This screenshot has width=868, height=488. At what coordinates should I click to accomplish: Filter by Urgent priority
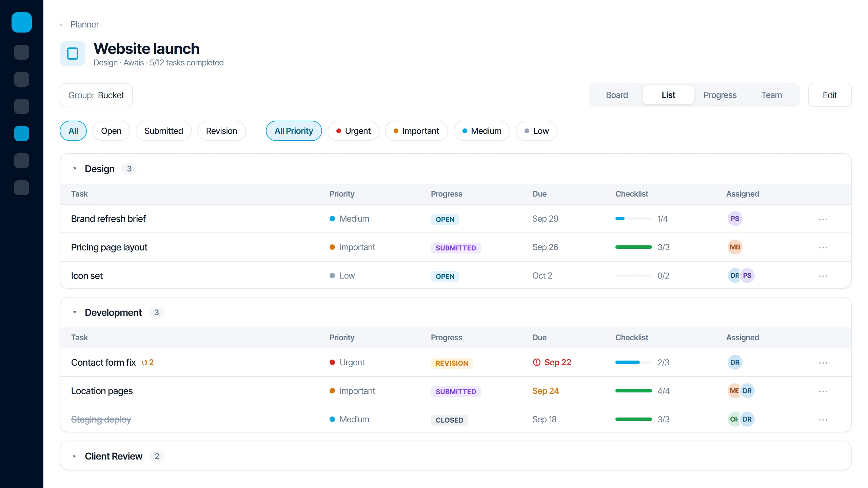point(353,131)
